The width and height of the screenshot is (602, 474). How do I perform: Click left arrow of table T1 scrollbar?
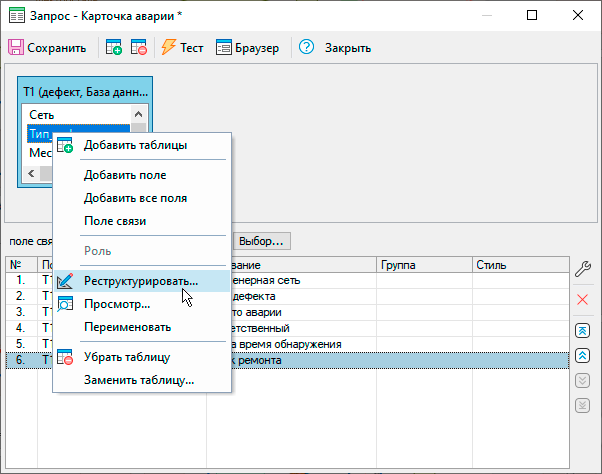[30, 172]
